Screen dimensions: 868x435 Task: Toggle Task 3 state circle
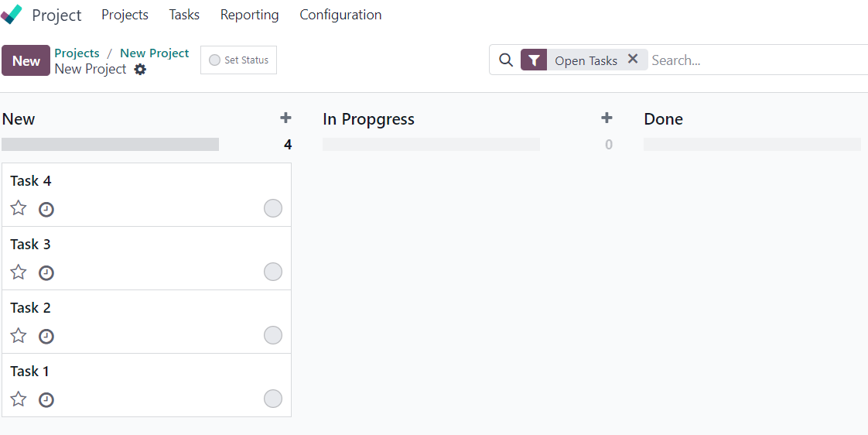(x=273, y=272)
